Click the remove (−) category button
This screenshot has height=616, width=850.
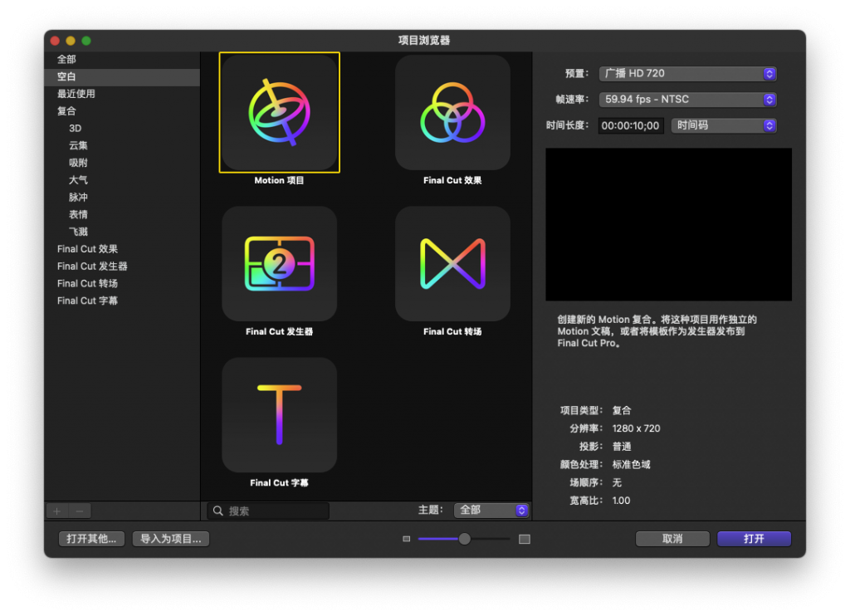click(80, 511)
